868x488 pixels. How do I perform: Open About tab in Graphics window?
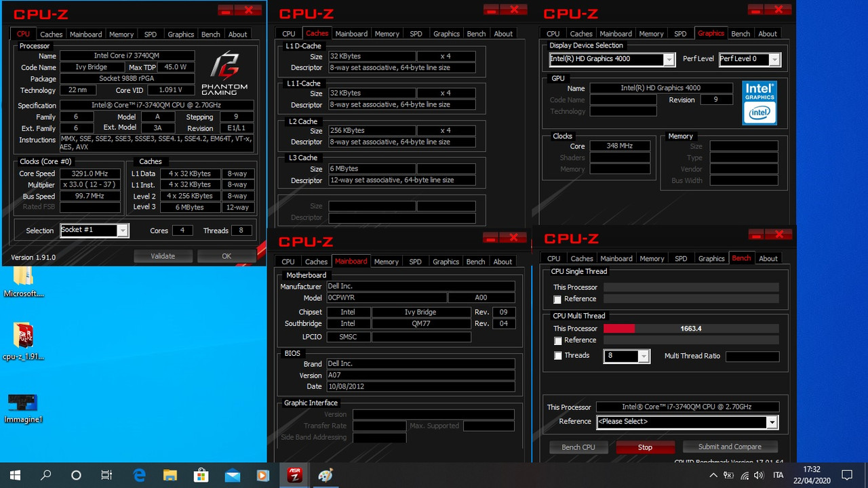tap(768, 34)
